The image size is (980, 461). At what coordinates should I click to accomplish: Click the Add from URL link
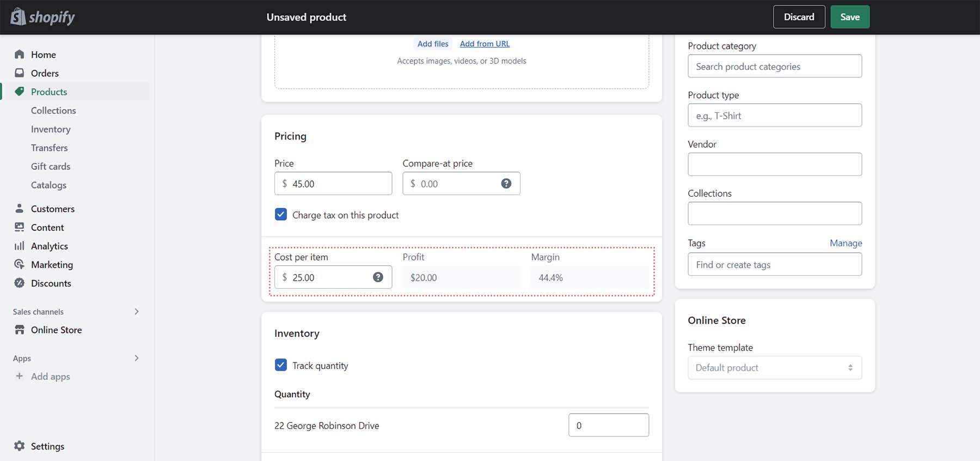point(485,44)
